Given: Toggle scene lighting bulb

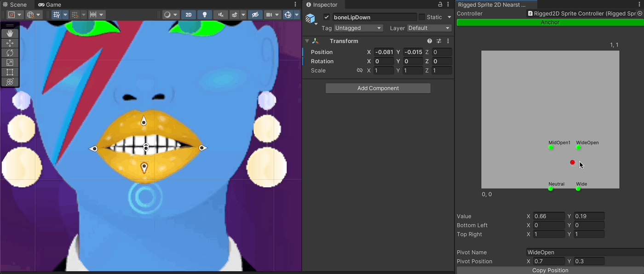Looking at the screenshot, I should tap(205, 15).
